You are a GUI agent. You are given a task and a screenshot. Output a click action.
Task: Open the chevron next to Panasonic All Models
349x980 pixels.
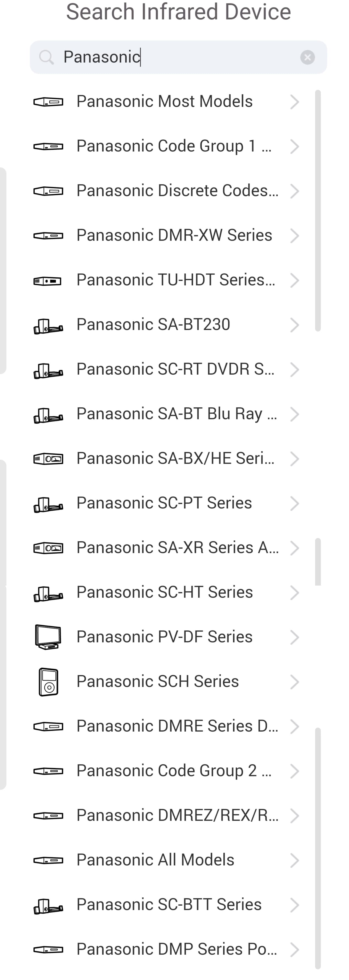pos(294,860)
